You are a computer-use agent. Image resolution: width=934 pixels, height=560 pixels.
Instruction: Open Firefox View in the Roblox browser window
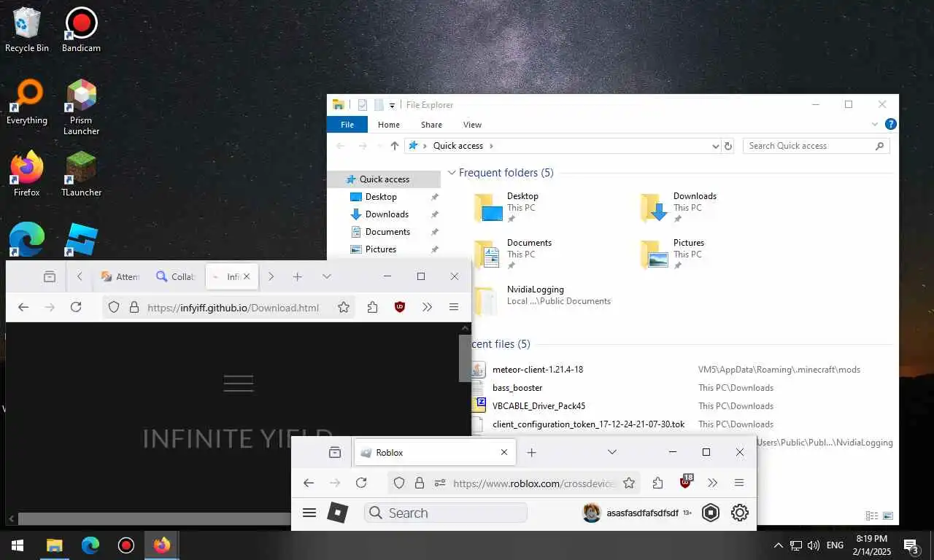tap(335, 452)
